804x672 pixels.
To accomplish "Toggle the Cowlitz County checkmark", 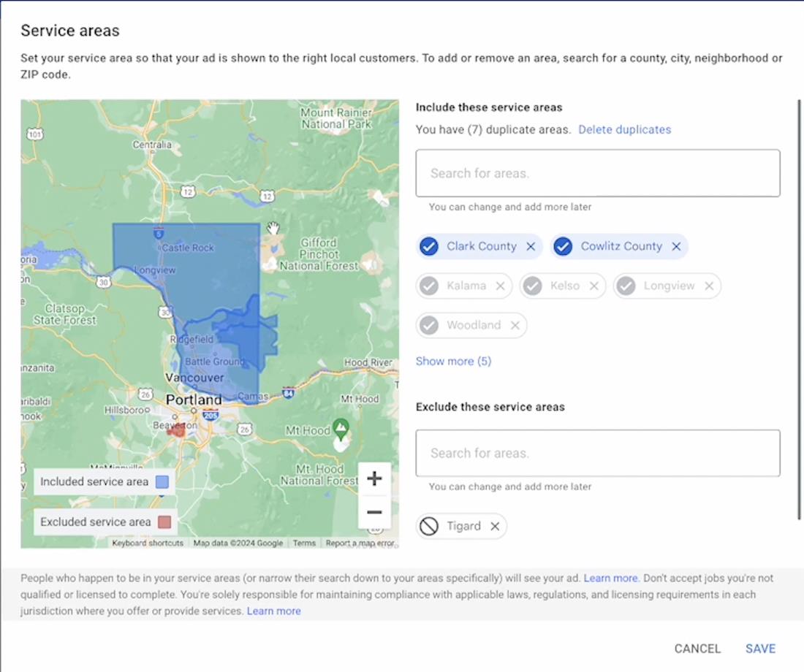I will [x=563, y=247].
